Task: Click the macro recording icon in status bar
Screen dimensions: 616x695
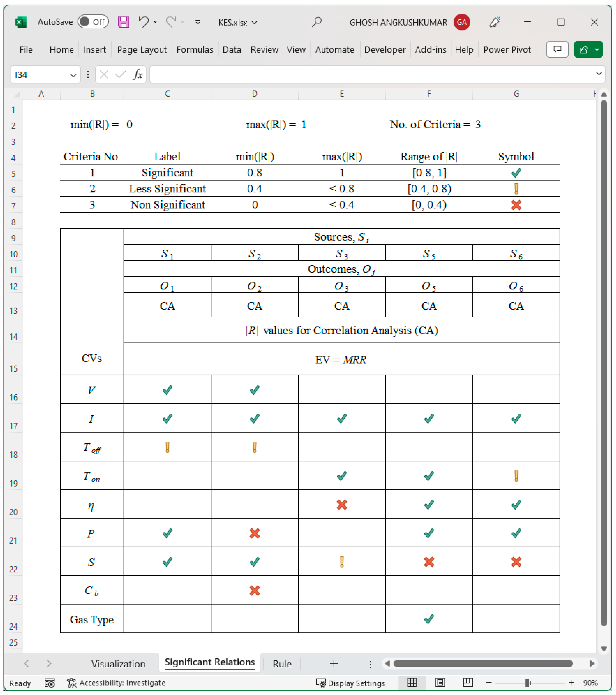Action: (50, 683)
